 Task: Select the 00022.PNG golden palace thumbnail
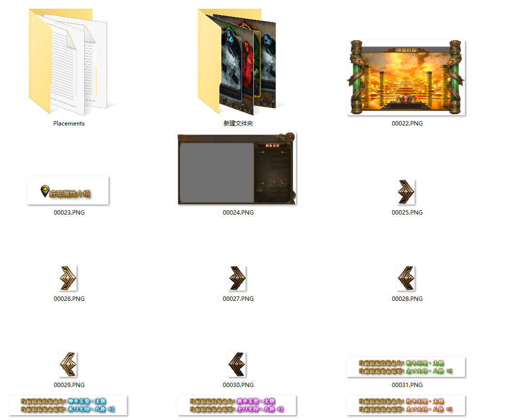tap(406, 78)
